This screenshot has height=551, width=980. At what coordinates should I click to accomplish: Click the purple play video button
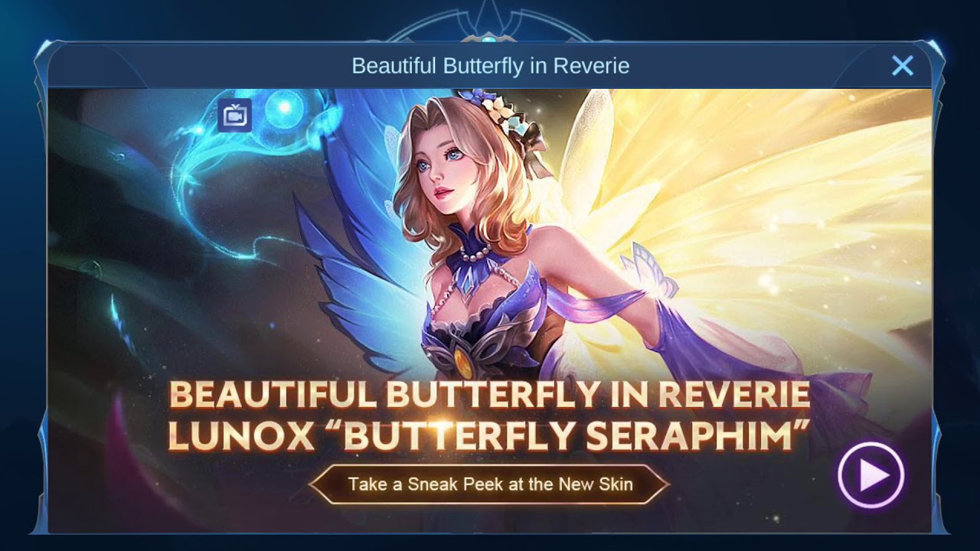click(871, 476)
